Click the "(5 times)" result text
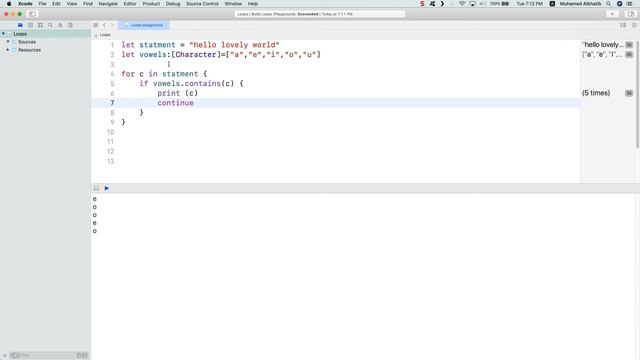The image size is (640, 360). 596,93
